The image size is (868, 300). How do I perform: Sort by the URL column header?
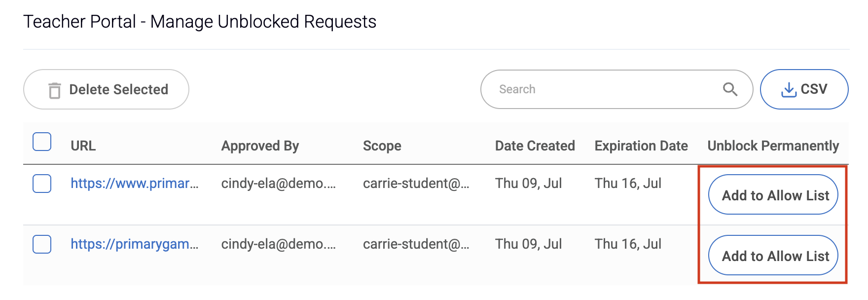coord(83,146)
